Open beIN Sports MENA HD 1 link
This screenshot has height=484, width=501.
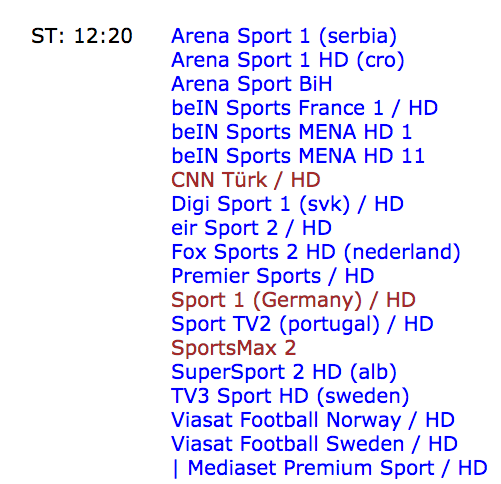coord(292,132)
